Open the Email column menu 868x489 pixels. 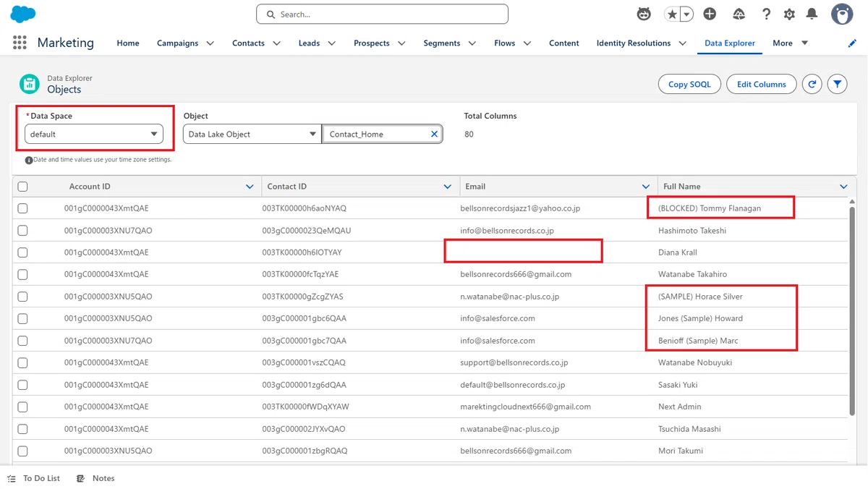(x=646, y=187)
